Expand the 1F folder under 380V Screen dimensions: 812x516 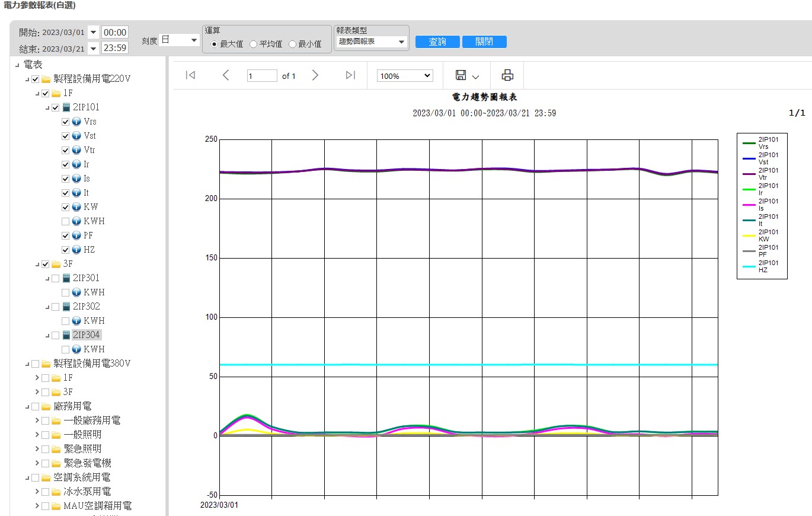coord(37,378)
